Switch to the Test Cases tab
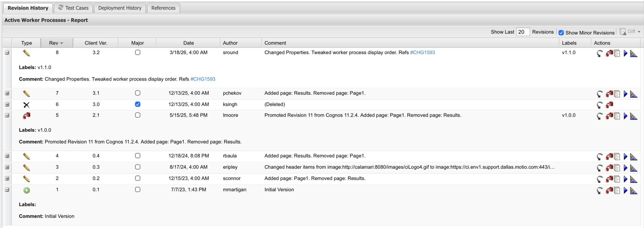644x228 pixels. pos(73,8)
